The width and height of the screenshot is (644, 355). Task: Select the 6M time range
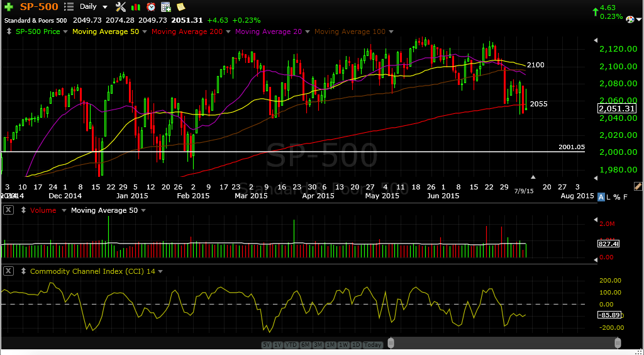pos(305,345)
